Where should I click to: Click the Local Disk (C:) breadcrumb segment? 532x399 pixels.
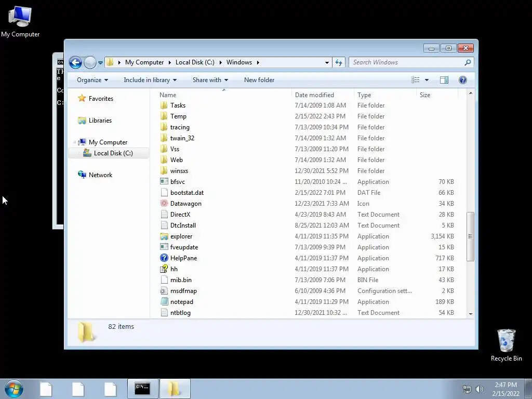coord(195,62)
